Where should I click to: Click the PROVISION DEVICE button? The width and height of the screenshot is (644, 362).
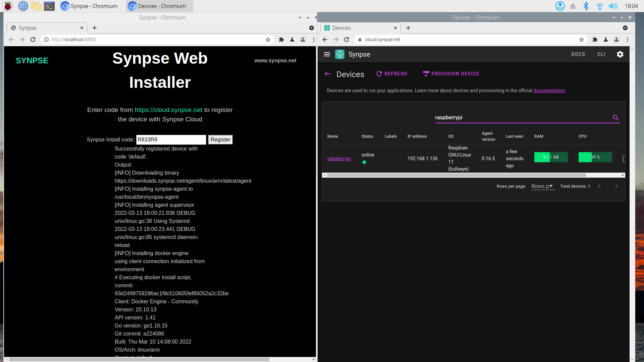point(451,74)
